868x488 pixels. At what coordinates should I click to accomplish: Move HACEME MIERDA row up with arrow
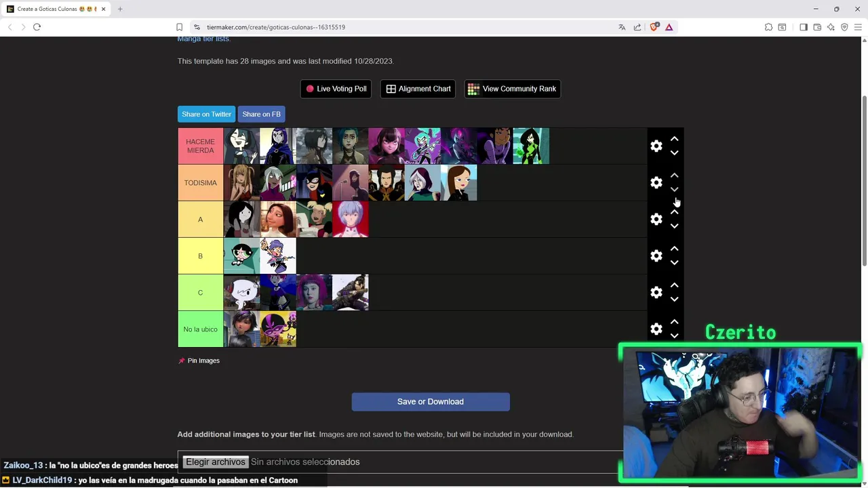coord(674,138)
